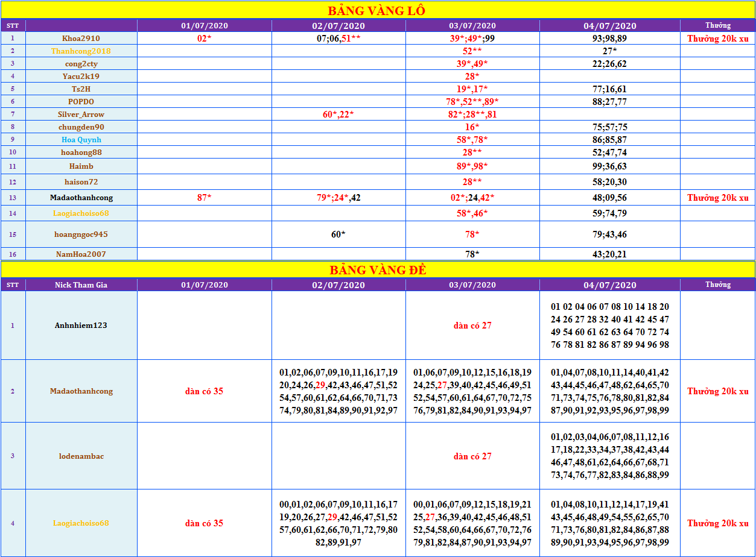Click the 04/07/2020 header in Đề table
Image resolution: width=756 pixels, height=557 pixels.
tap(610, 285)
